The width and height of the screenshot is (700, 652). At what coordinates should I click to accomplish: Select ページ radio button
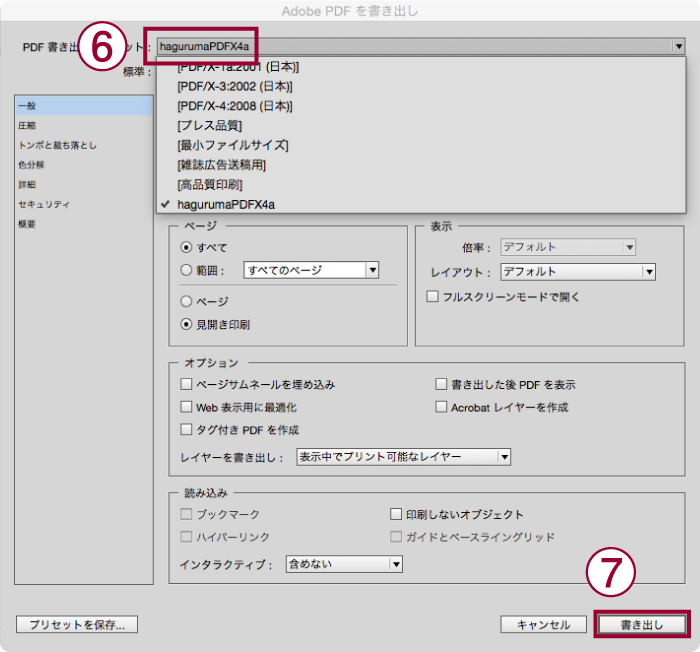click(x=186, y=301)
